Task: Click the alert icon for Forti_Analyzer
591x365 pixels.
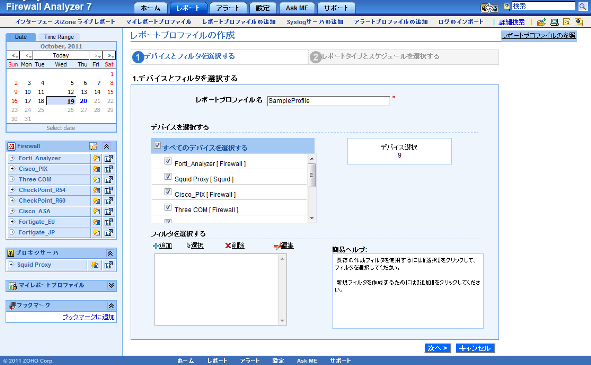Action: tap(96, 158)
